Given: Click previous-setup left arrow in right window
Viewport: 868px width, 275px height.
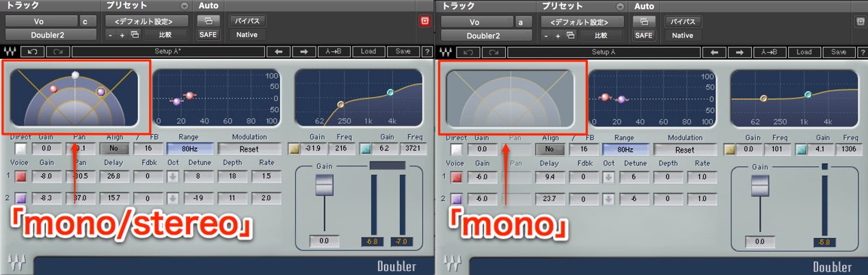Looking at the screenshot, I should [x=714, y=51].
